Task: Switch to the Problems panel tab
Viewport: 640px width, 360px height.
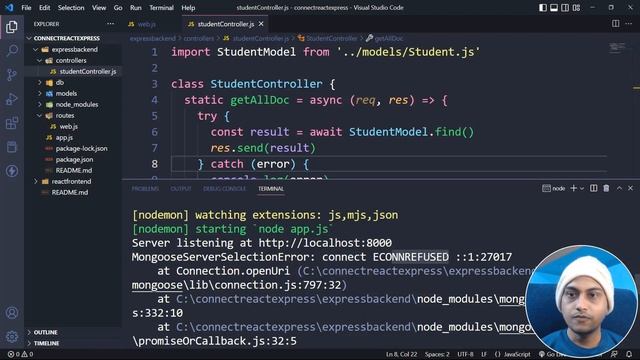Action: pyautogui.click(x=145, y=189)
